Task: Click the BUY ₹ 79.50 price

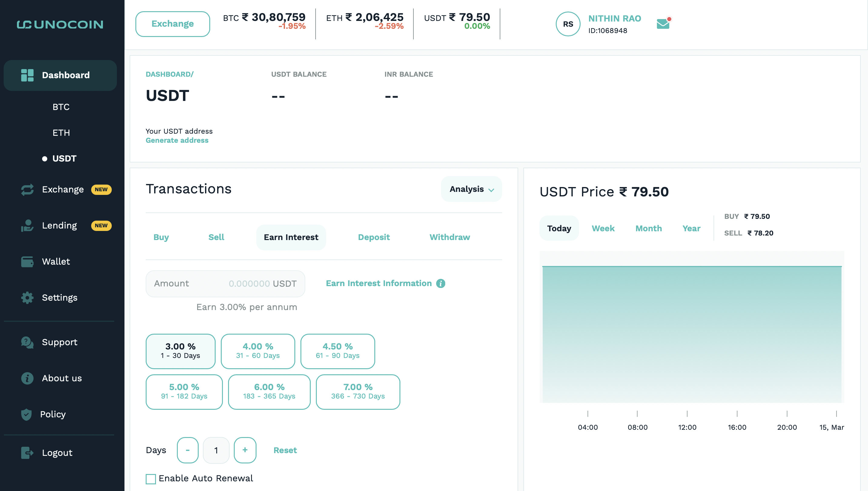Action: pos(747,216)
